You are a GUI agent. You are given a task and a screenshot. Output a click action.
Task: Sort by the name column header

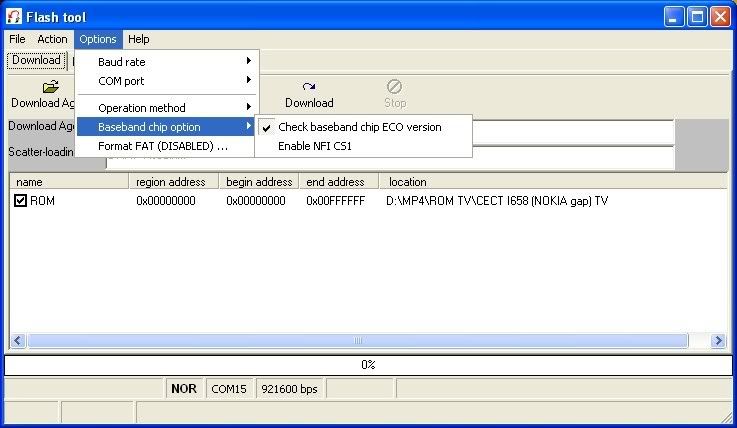(69, 182)
